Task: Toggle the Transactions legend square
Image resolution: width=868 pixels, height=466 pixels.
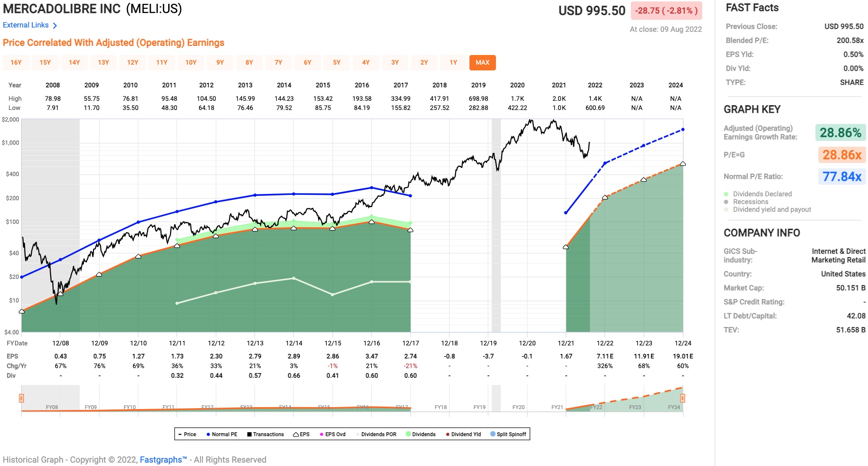Action: tap(250, 434)
